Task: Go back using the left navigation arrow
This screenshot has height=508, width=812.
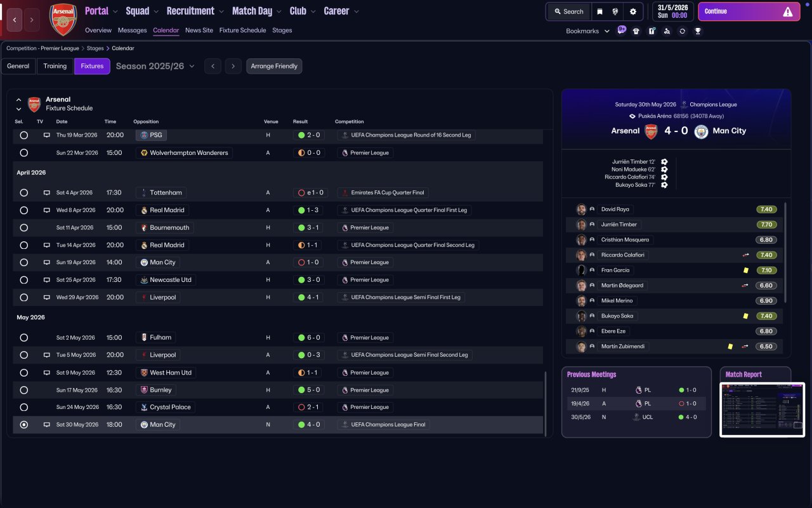Action: click(x=15, y=20)
